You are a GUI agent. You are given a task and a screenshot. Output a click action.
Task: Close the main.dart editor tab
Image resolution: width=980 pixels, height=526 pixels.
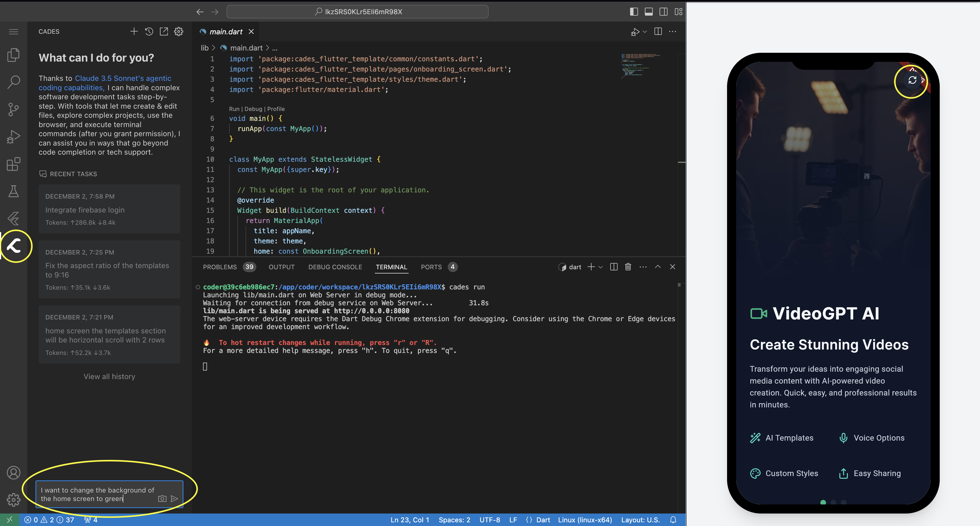tap(251, 31)
